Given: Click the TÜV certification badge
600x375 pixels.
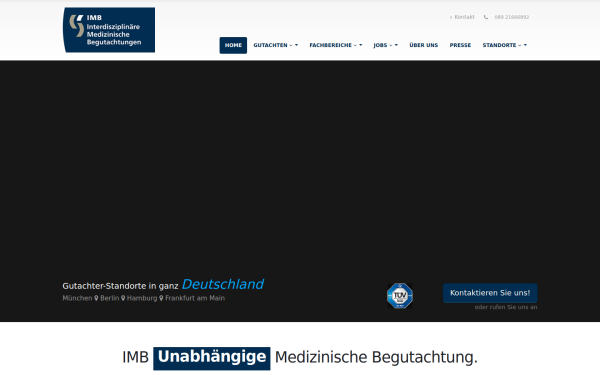Looking at the screenshot, I should 400,295.
